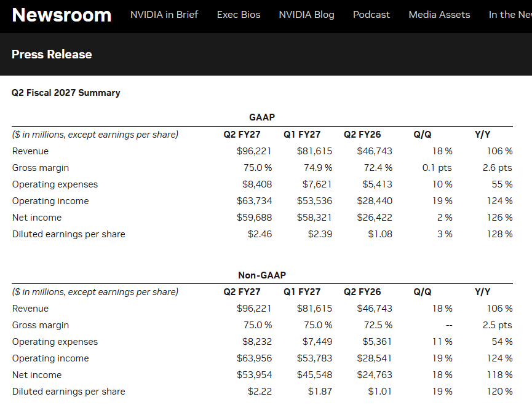The height and width of the screenshot is (410, 532).
Task: Open the Exec Bios page
Action: (239, 15)
